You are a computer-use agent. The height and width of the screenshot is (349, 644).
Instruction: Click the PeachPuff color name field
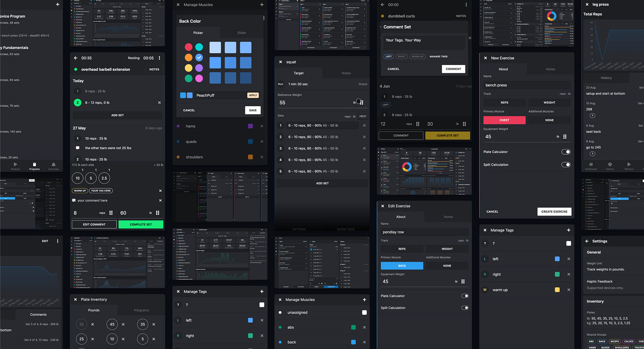click(220, 95)
